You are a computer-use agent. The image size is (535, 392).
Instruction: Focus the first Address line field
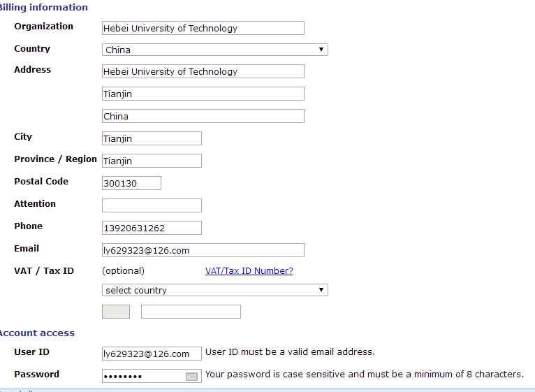[203, 71]
